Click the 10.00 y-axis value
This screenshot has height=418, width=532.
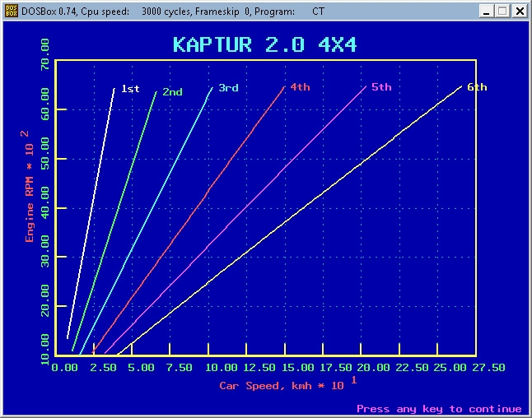click(x=44, y=350)
